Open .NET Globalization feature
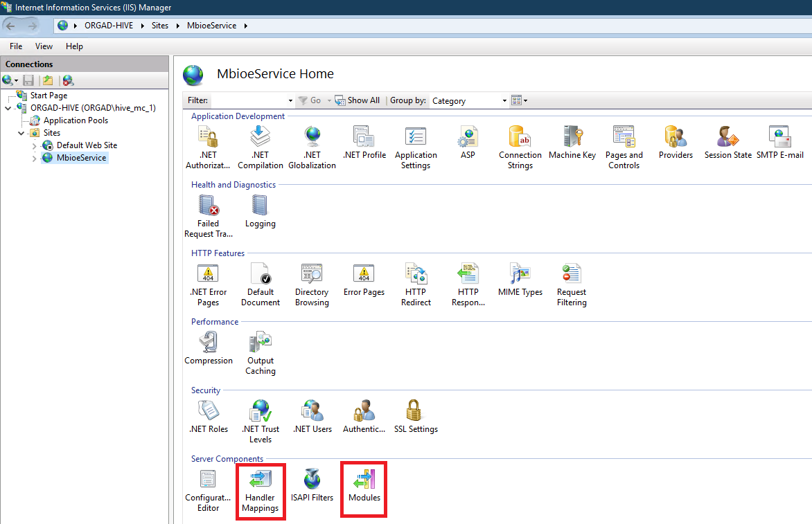 coord(312,147)
